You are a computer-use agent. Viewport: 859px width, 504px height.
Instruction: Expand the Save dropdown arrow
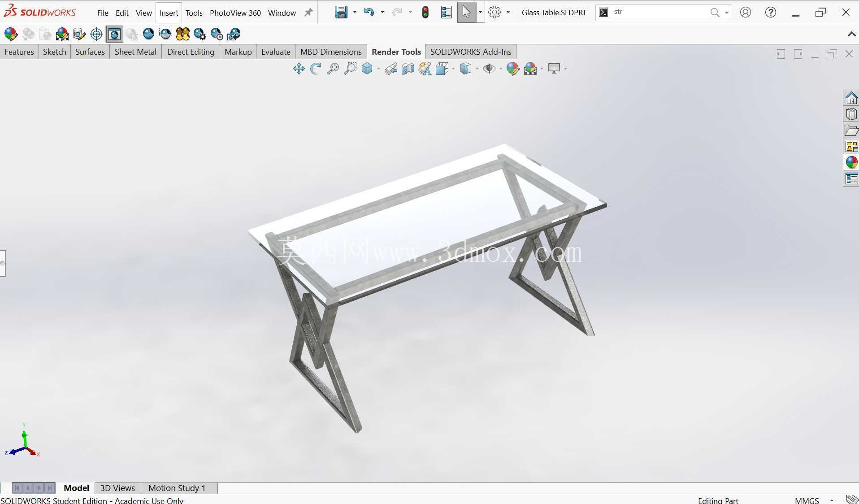[x=355, y=12]
